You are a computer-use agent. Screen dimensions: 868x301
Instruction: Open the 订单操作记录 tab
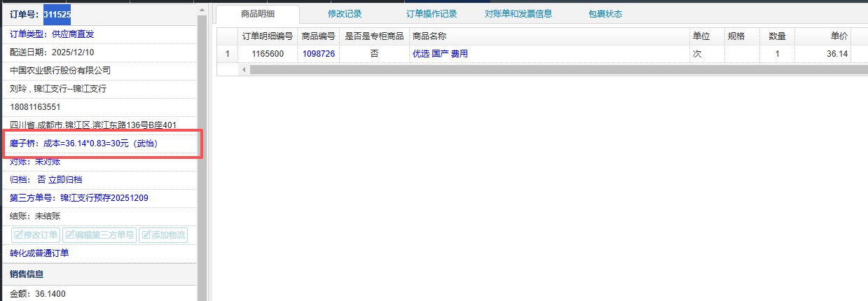432,14
